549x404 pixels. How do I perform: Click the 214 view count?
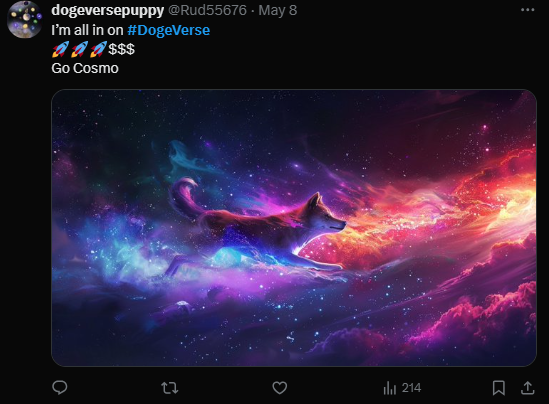click(x=411, y=388)
